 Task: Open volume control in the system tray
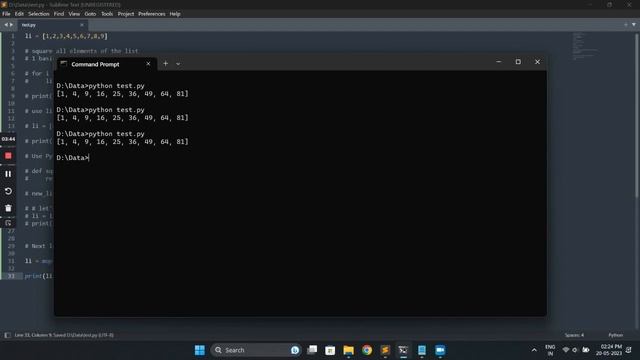tap(575, 350)
